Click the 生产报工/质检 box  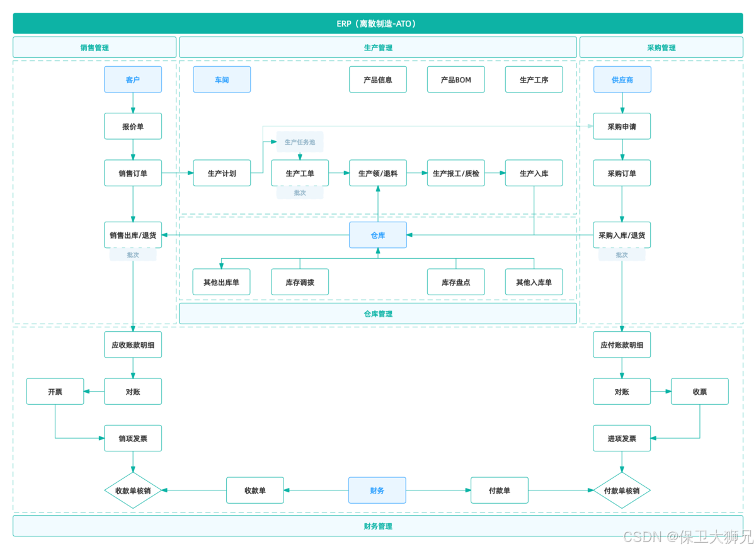(456, 173)
